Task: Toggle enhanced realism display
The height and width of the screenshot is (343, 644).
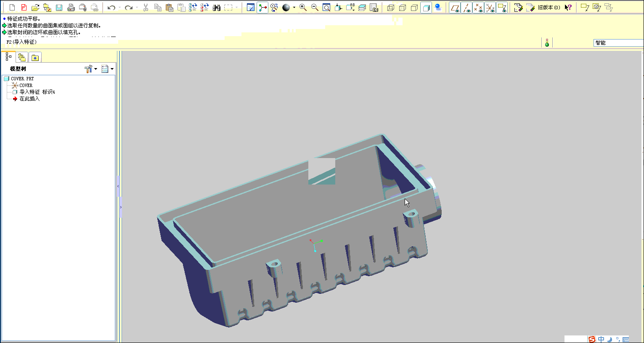Action: (438, 8)
